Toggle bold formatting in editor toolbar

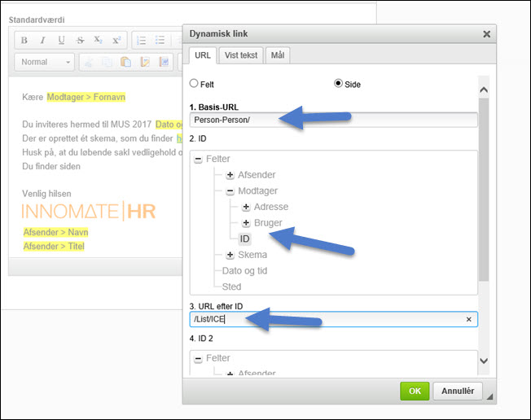(24, 40)
